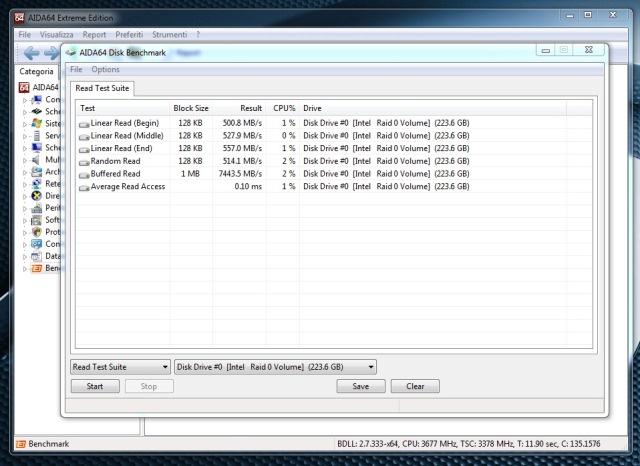Select the Prot security shield tree icon

(37, 232)
